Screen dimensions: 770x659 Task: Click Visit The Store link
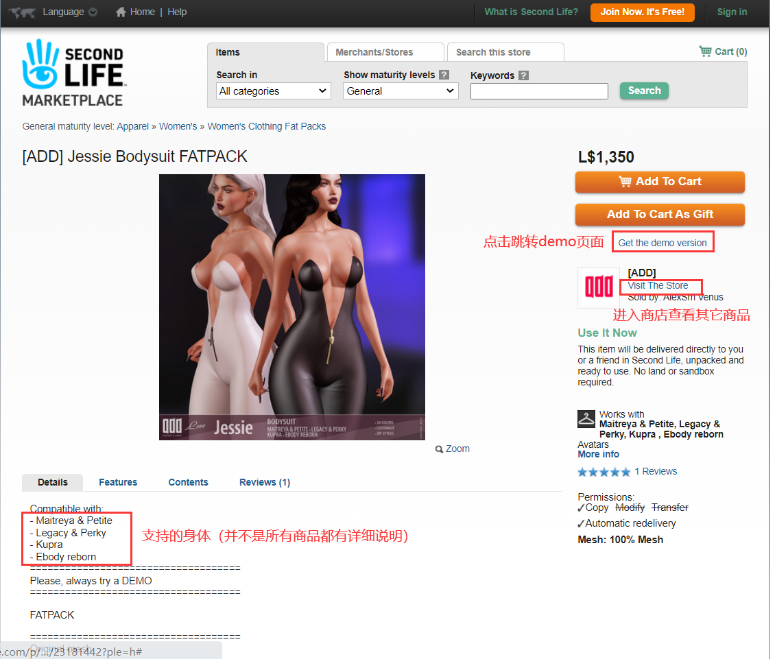pyautogui.click(x=658, y=286)
